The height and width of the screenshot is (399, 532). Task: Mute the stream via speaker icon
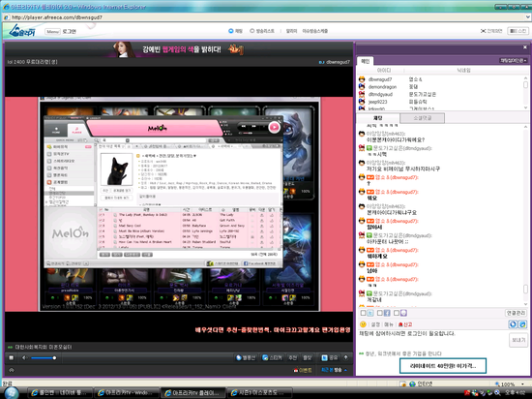tap(24, 357)
